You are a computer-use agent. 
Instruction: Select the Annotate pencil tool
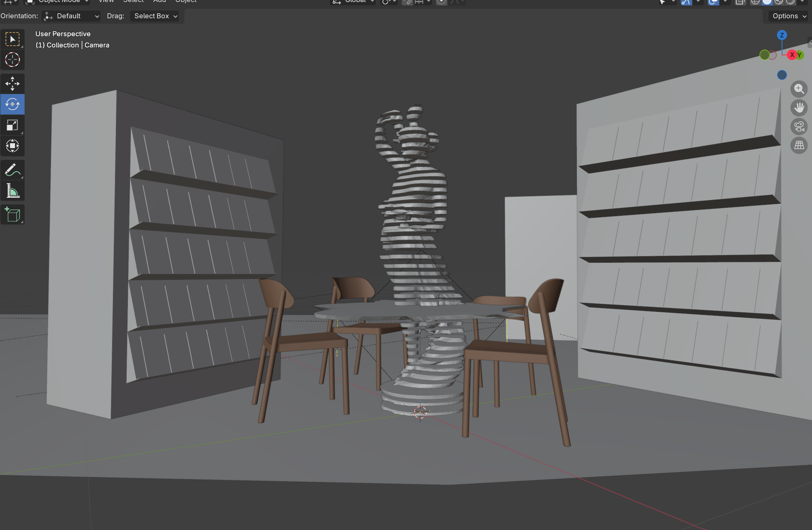(x=12, y=170)
